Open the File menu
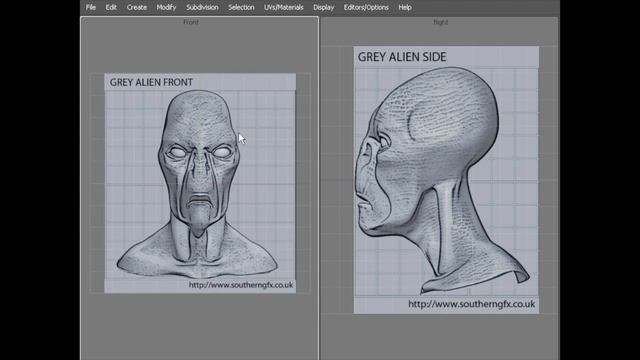The width and height of the screenshot is (640, 360). (91, 7)
